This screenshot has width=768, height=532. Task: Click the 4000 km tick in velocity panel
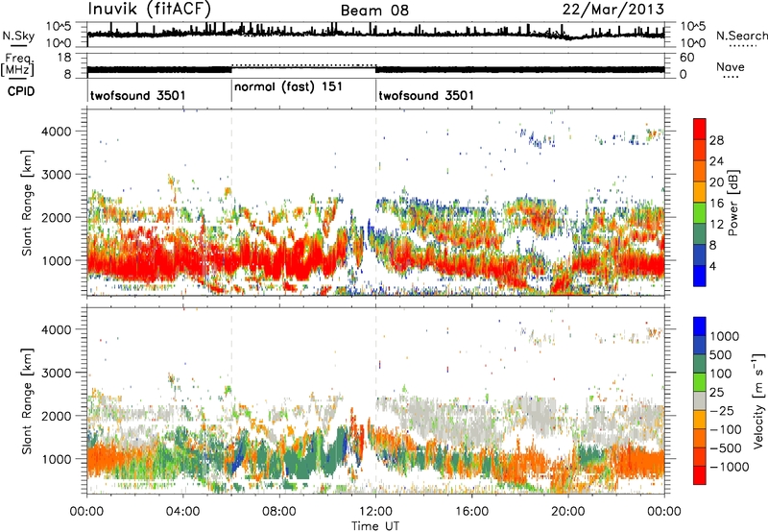57,329
